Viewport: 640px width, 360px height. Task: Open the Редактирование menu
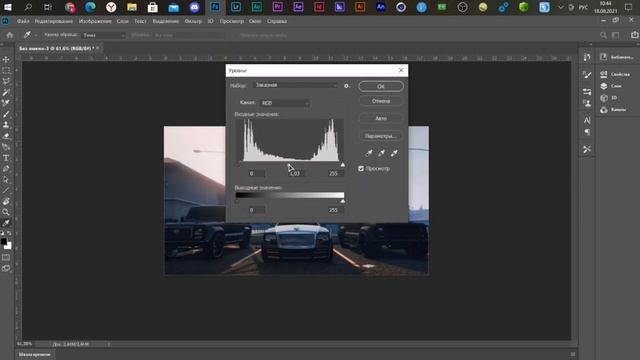point(54,21)
